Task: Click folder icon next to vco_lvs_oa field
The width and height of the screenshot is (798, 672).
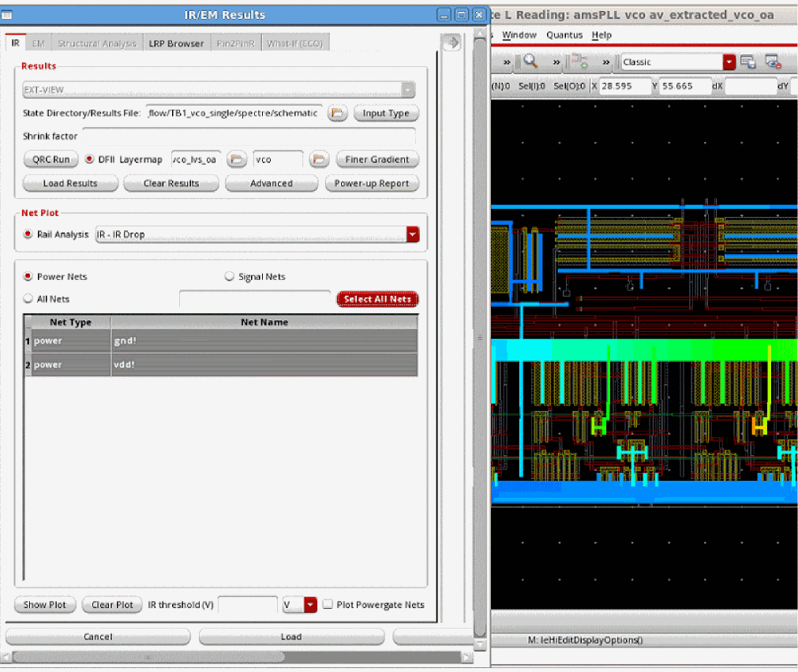Action: click(x=236, y=159)
